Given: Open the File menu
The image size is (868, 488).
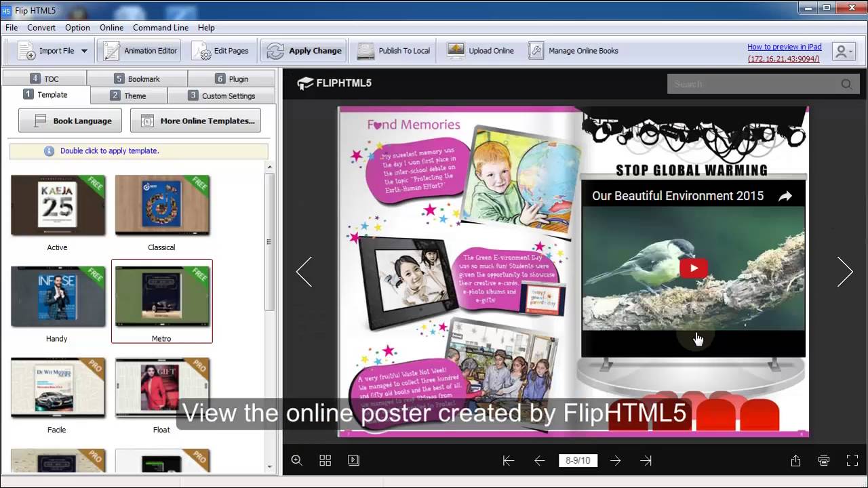Looking at the screenshot, I should point(12,28).
